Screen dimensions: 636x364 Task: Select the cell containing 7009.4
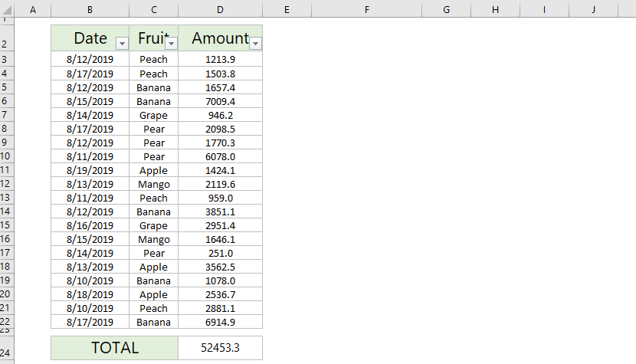click(x=221, y=101)
